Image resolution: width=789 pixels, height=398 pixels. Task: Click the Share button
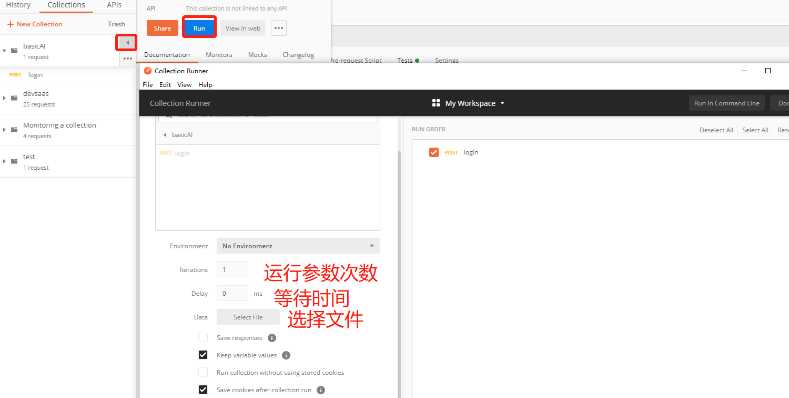162,28
